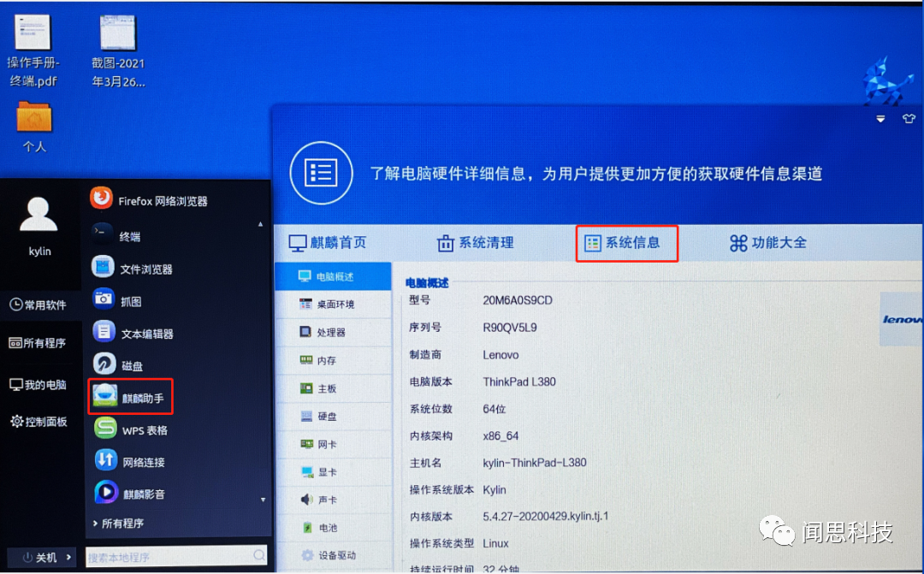Select 硬盘 hard disk sidebar entry
The height and width of the screenshot is (574, 924).
click(x=333, y=416)
